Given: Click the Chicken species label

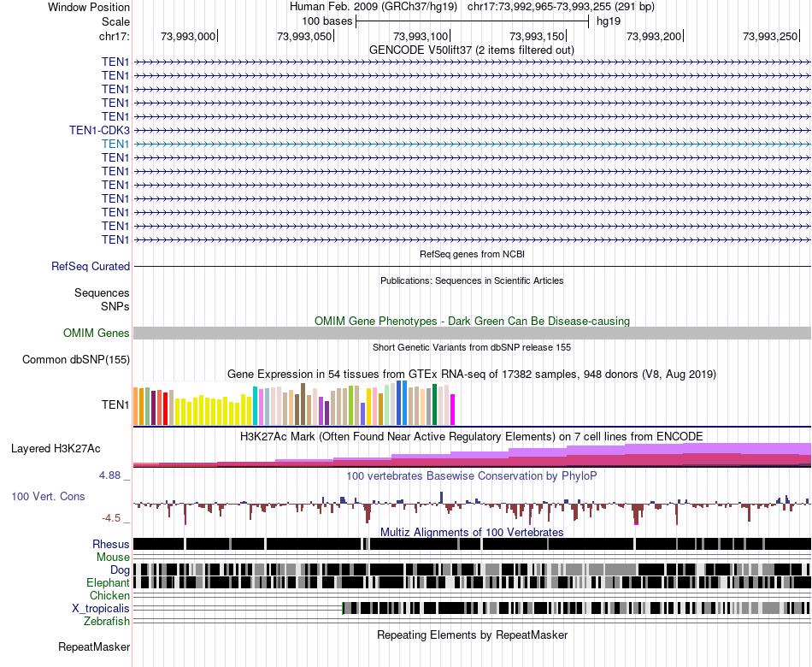Looking at the screenshot, I should pyautogui.click(x=109, y=595).
